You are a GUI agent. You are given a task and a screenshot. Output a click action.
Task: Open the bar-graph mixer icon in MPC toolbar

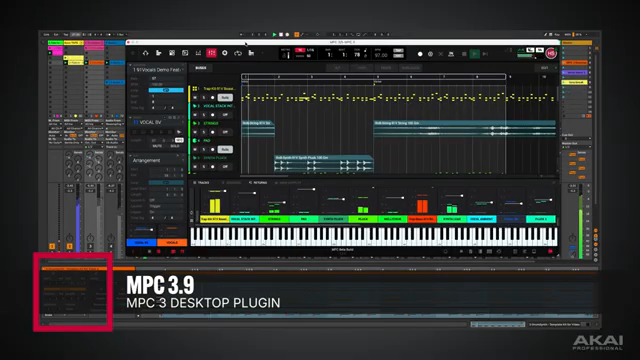[198, 53]
